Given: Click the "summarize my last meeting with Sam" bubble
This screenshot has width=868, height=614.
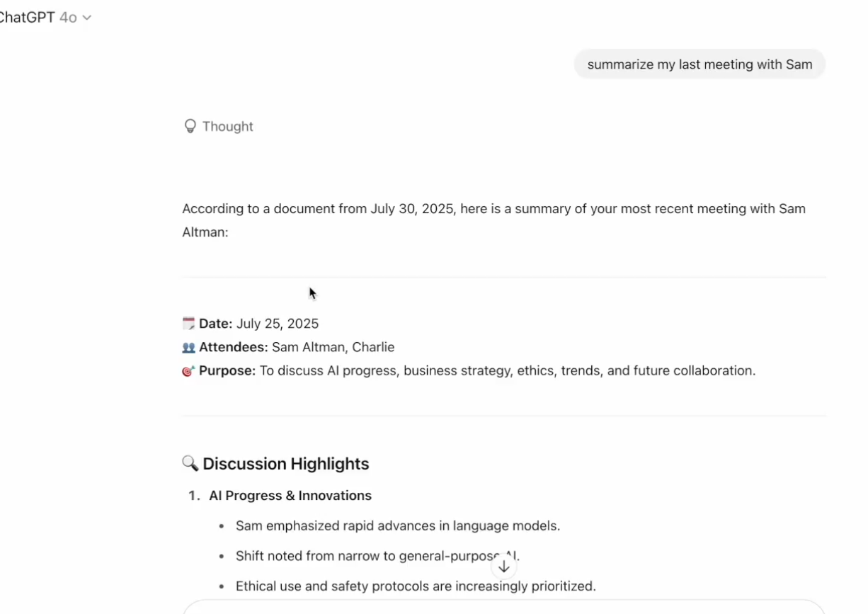Looking at the screenshot, I should point(699,64).
